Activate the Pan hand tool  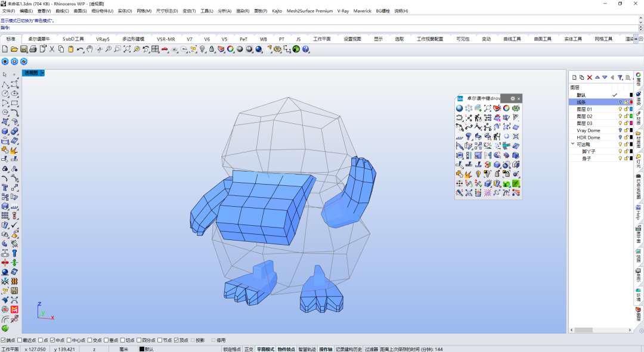[89, 49]
